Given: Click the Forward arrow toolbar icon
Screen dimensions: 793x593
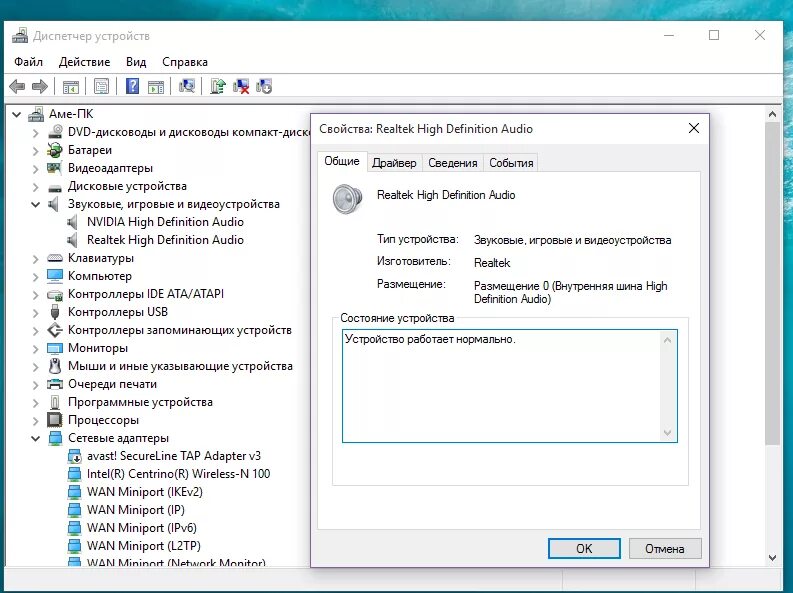Looking at the screenshot, I should tap(39, 86).
